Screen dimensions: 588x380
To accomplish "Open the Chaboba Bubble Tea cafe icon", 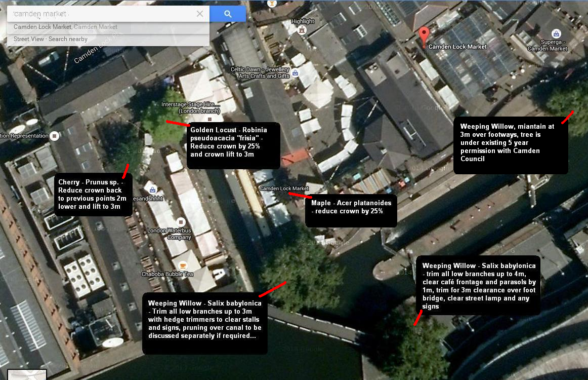I will click(x=183, y=266).
